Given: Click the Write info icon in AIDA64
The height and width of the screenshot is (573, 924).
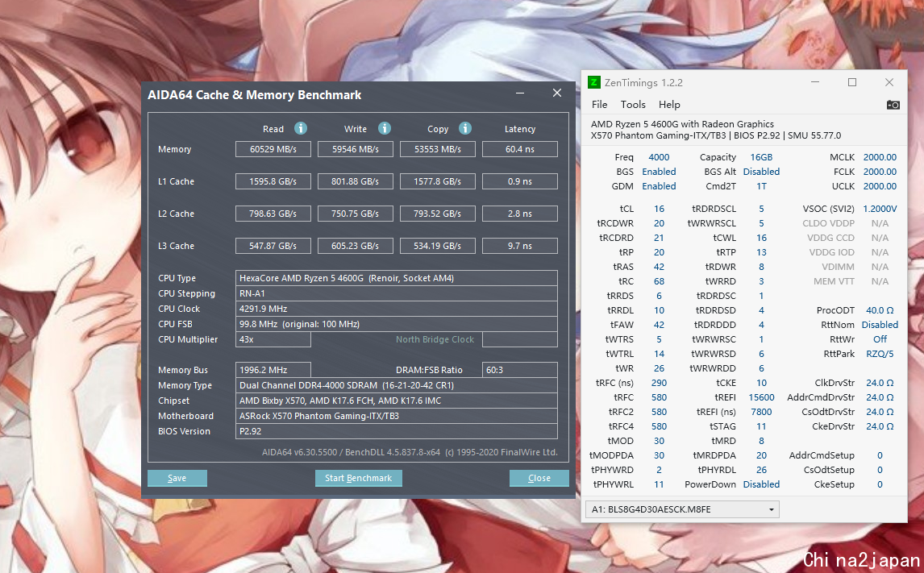Looking at the screenshot, I should (385, 128).
